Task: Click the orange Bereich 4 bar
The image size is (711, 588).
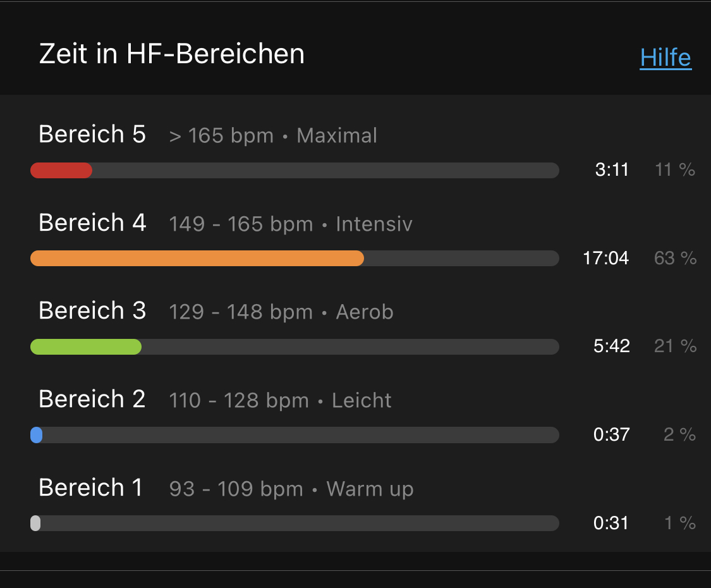Action: [197, 258]
